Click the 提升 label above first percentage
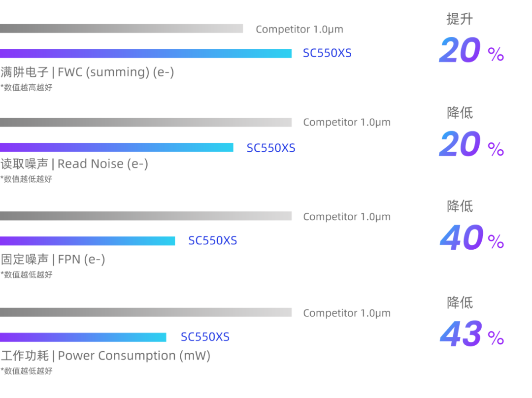The image size is (532, 398). 460,19
